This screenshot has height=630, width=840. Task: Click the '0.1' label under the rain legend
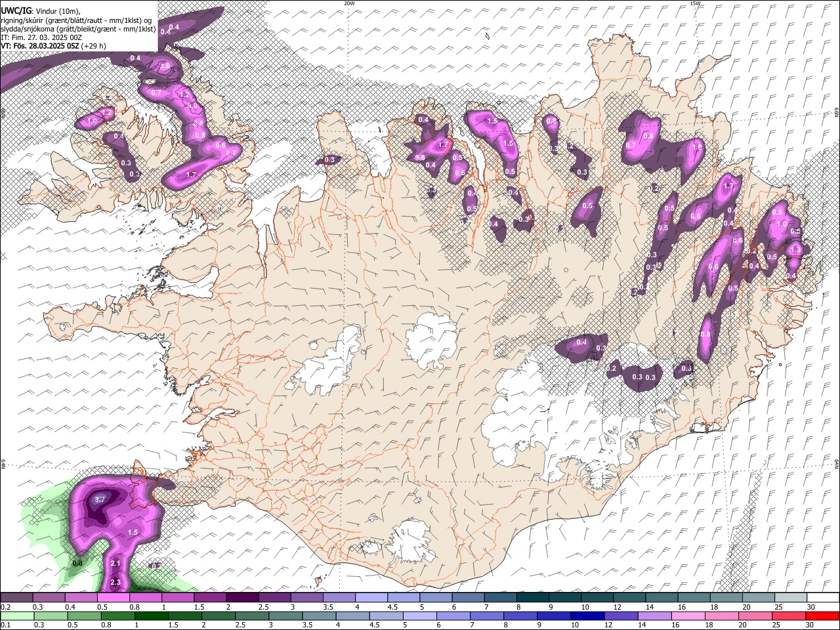tap(5, 625)
